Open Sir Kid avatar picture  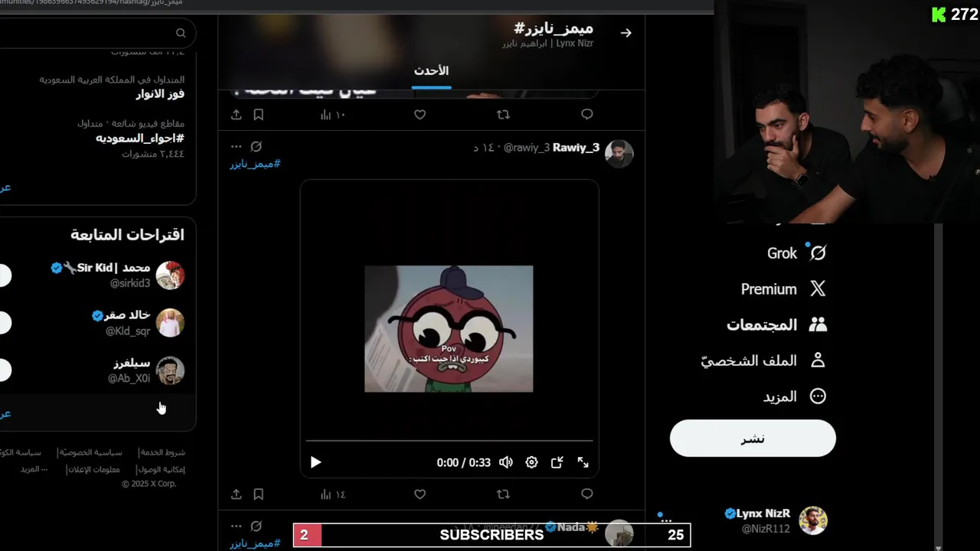point(170,275)
